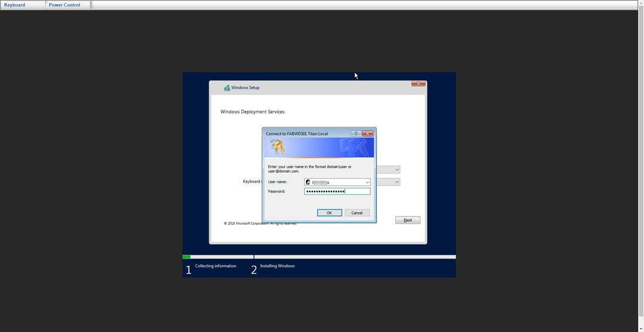Image resolution: width=644 pixels, height=332 pixels.
Task: Focus the User name field
Action: pos(337,182)
